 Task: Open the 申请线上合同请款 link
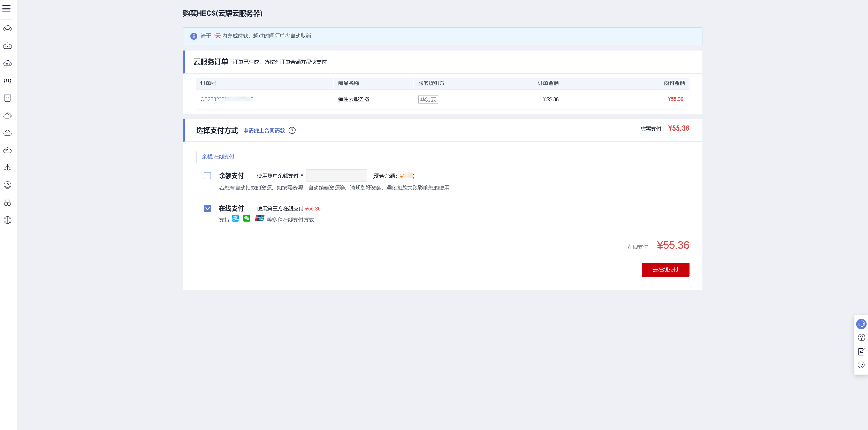[x=264, y=131]
